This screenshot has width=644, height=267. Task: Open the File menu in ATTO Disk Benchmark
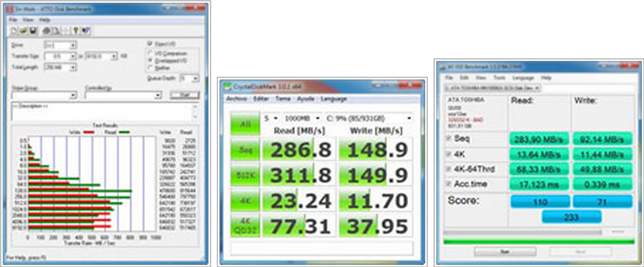(13, 20)
